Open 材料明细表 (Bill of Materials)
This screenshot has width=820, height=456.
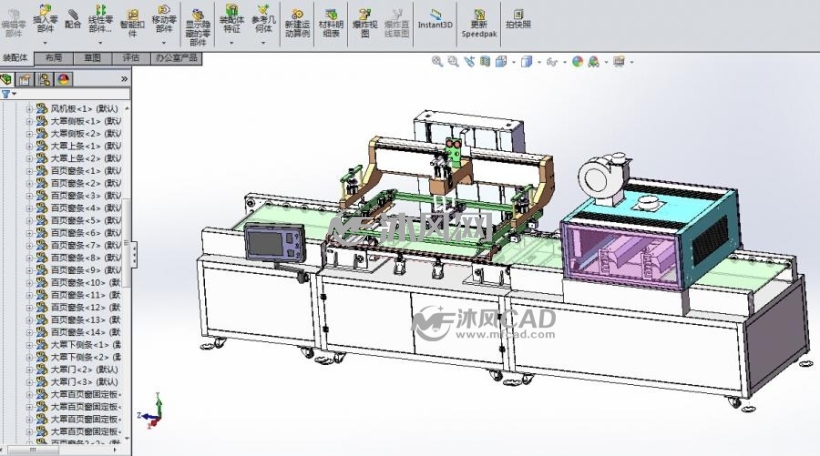click(331, 23)
